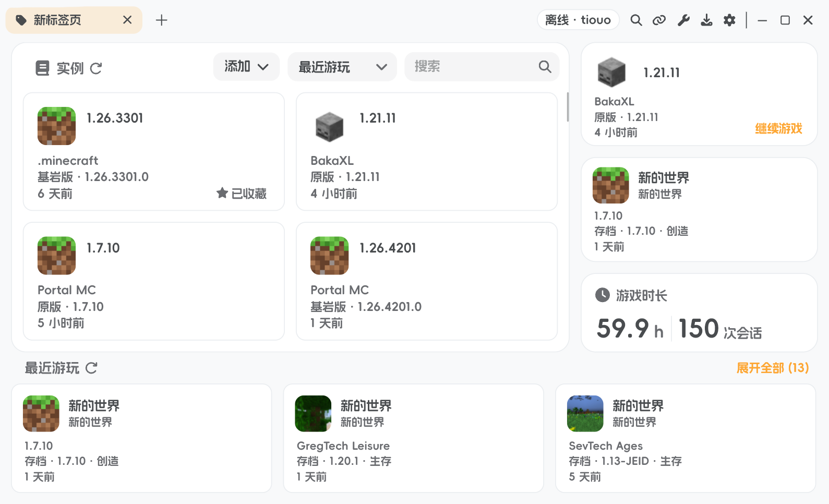Screen dimensions: 829x504
Task: Click the tag icon on the 新标签页 tab
Action: click(21, 20)
